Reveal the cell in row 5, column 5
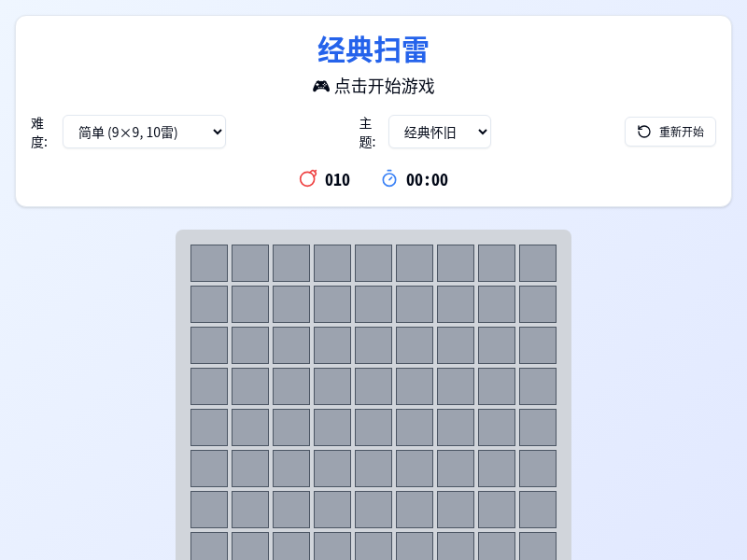Viewport: 747px width, 560px height. coord(373,427)
